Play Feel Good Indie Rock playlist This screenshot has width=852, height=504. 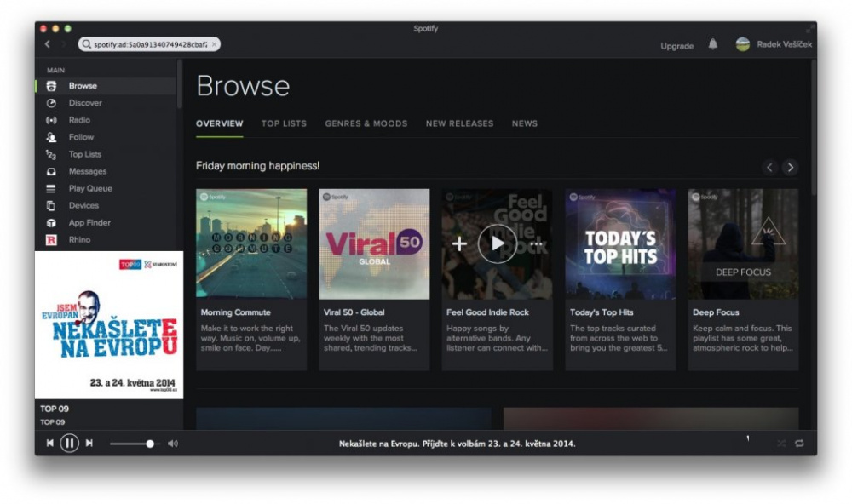tap(498, 243)
